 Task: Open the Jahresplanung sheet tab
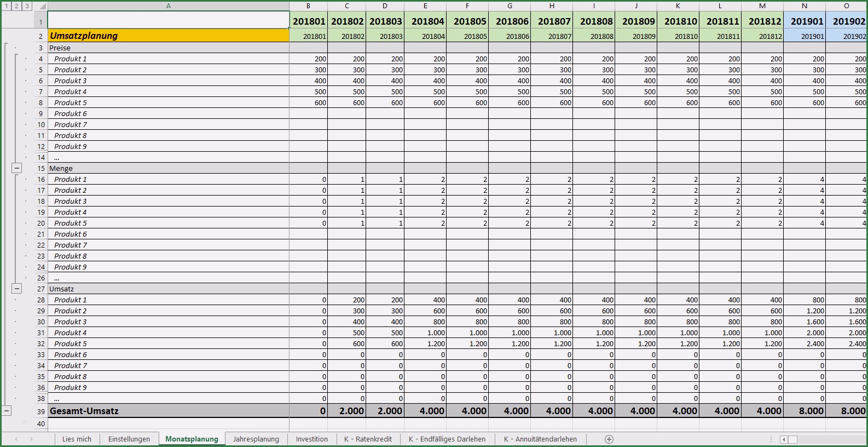tap(256, 439)
